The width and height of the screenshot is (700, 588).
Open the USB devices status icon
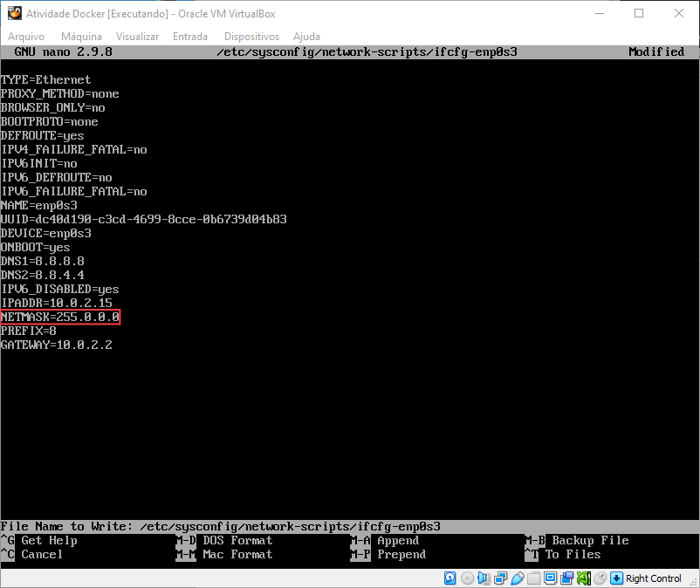[518, 578]
